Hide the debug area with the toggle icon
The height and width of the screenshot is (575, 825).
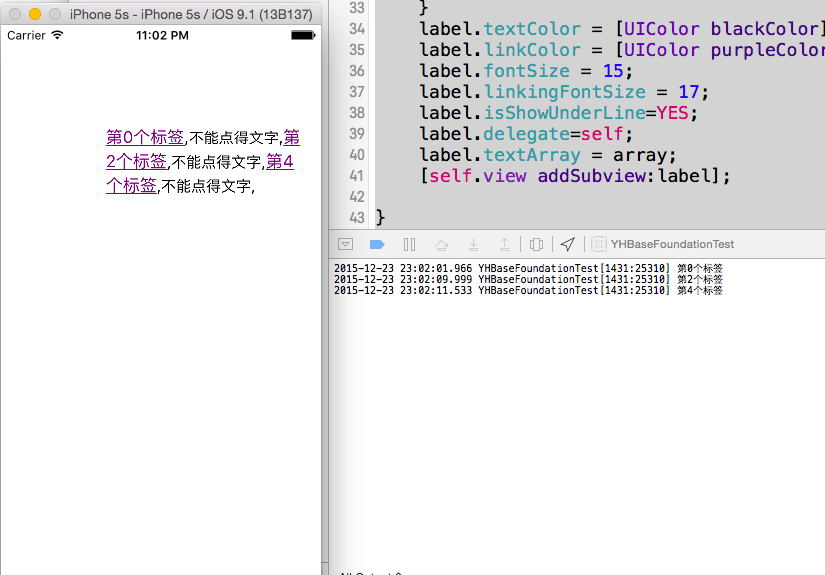pyautogui.click(x=345, y=244)
